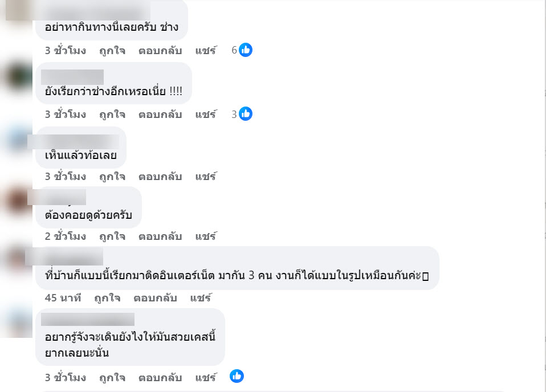Reply to comment 'เห็นแล้วท้อเลย'
Image resolution: width=546 pixels, height=392 pixels.
[x=160, y=177]
